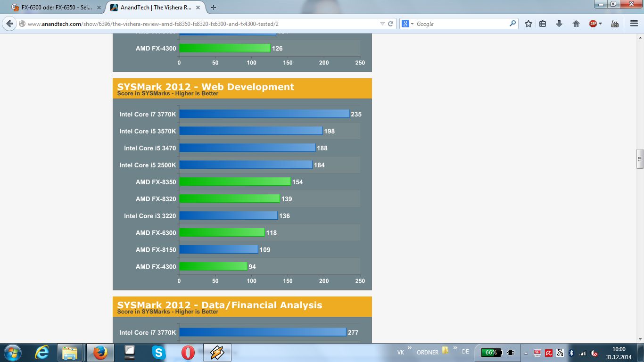Viewport: 644px width, 362px height.
Task: Click the black-window app taskbar icon
Action: (129, 353)
